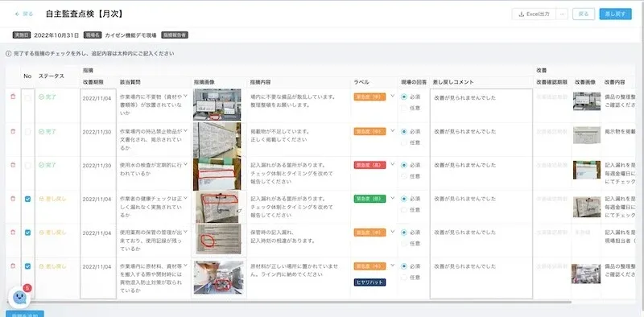This screenshot has height=317, width=644.
Task: Click 完了 status in the 使用水の検査 row
Action: click(47, 165)
